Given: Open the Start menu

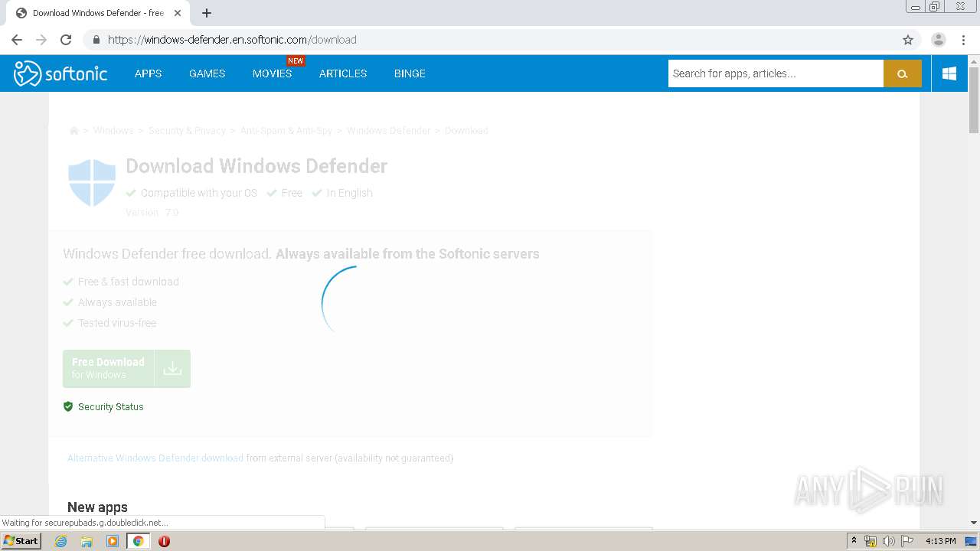Looking at the screenshot, I should click(21, 541).
